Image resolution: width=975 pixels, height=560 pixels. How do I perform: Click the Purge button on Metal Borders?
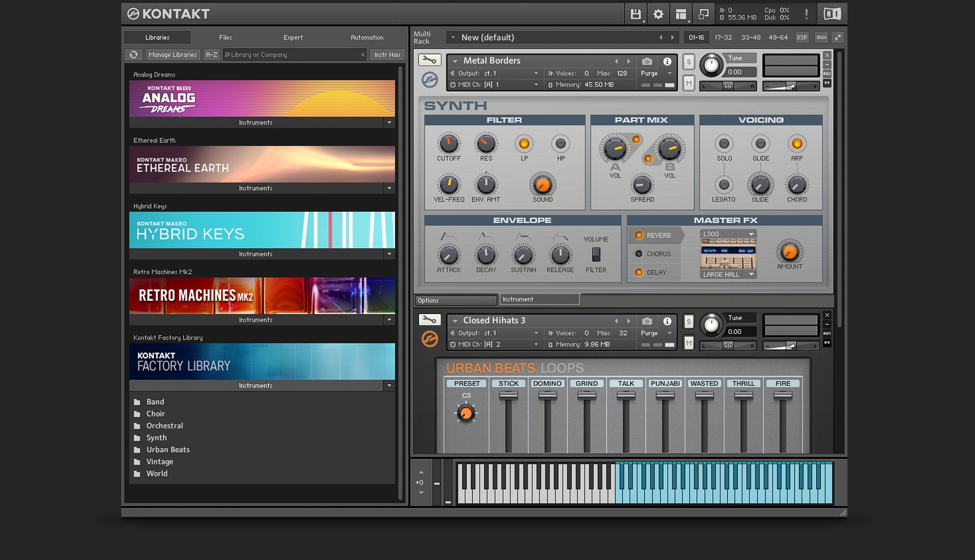tap(649, 73)
